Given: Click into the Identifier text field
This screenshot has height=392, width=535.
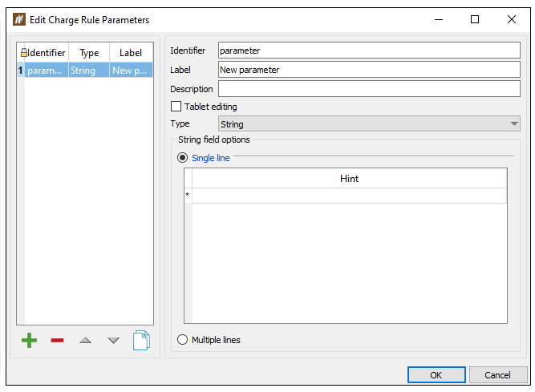Looking at the screenshot, I should tap(369, 51).
